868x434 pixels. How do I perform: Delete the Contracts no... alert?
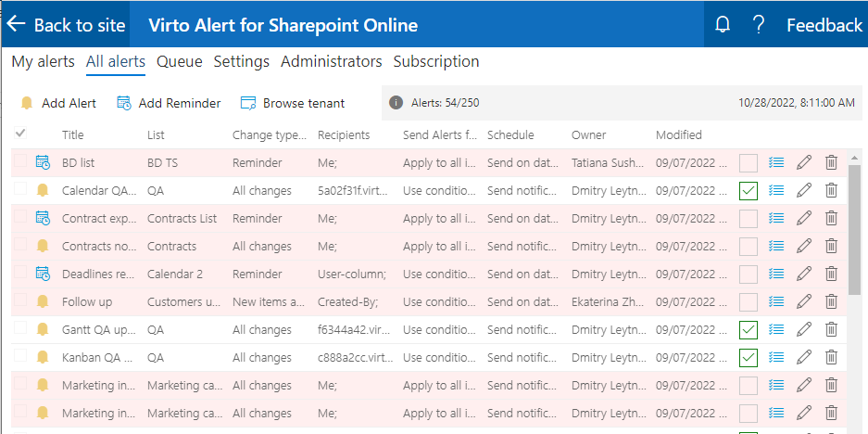[831, 246]
